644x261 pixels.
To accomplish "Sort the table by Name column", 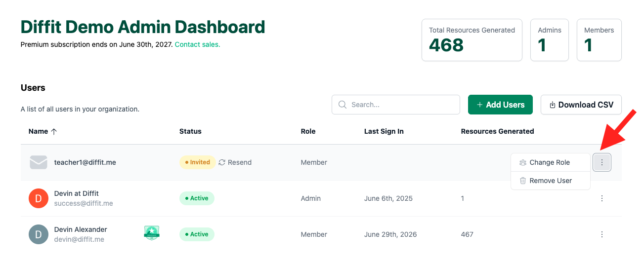I will [43, 131].
